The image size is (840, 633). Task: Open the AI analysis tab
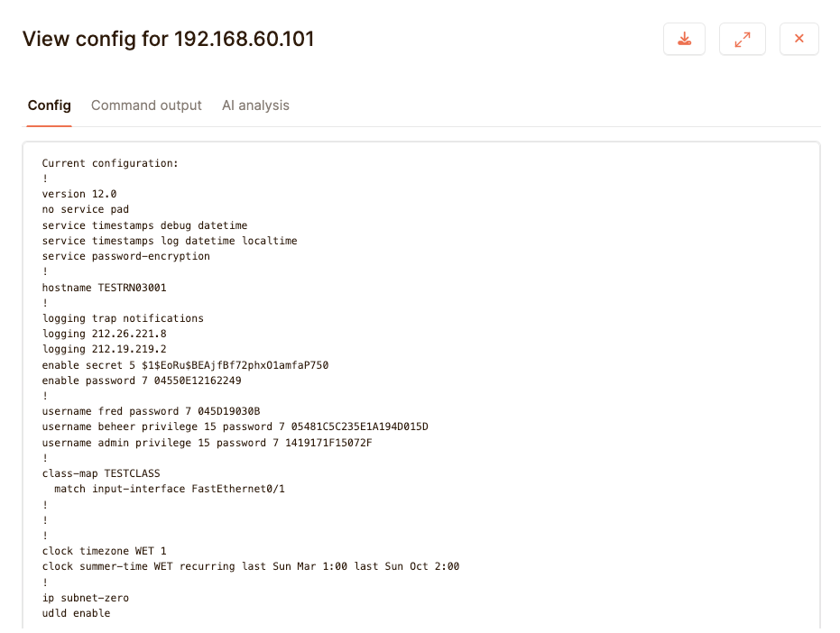point(255,105)
